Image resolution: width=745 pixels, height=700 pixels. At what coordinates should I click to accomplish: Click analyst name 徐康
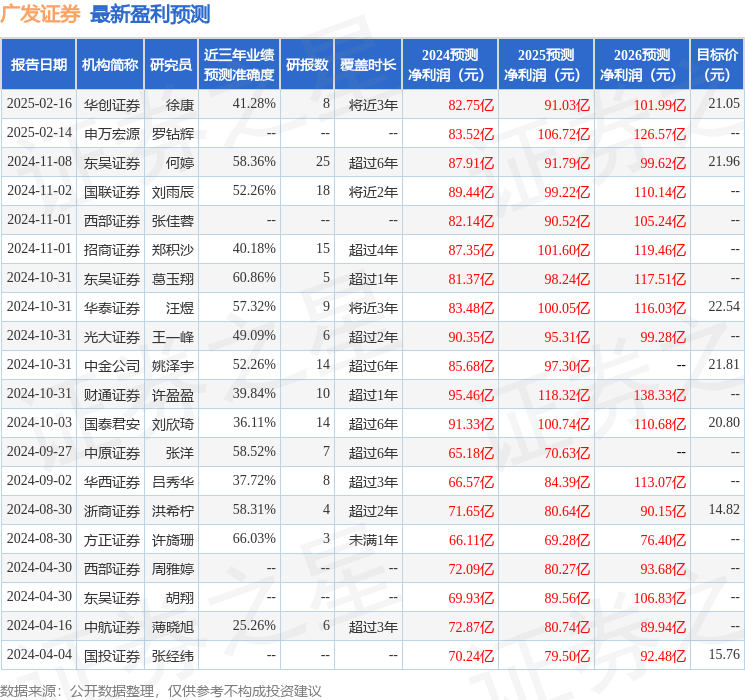(x=180, y=105)
